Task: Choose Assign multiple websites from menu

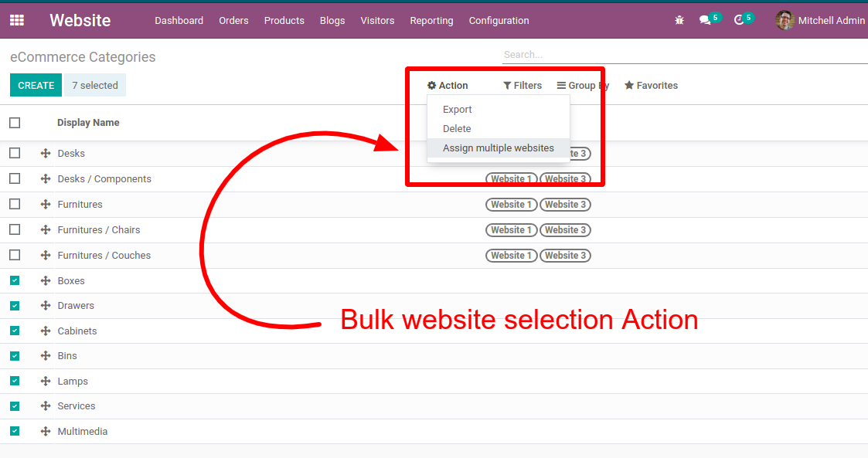Action: (498, 148)
